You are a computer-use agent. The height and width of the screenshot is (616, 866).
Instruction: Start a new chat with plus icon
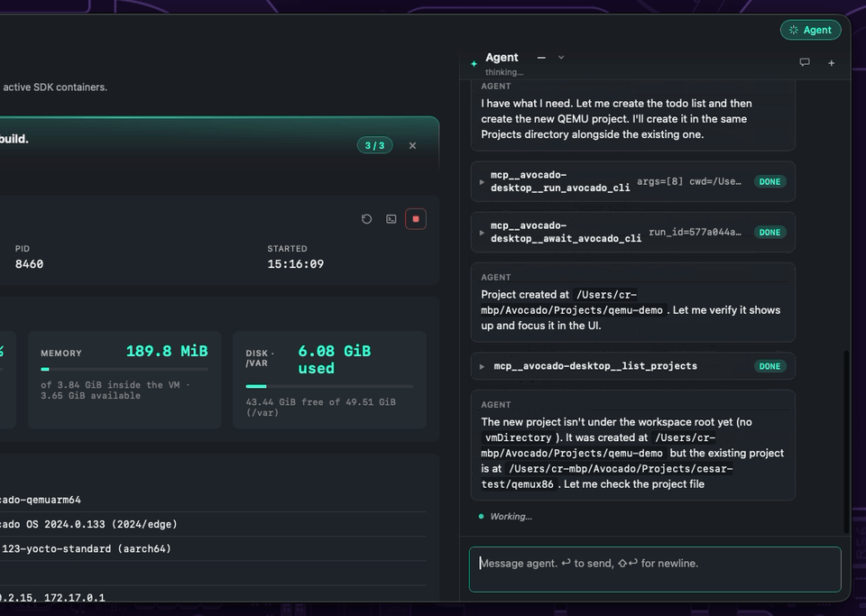(x=831, y=63)
